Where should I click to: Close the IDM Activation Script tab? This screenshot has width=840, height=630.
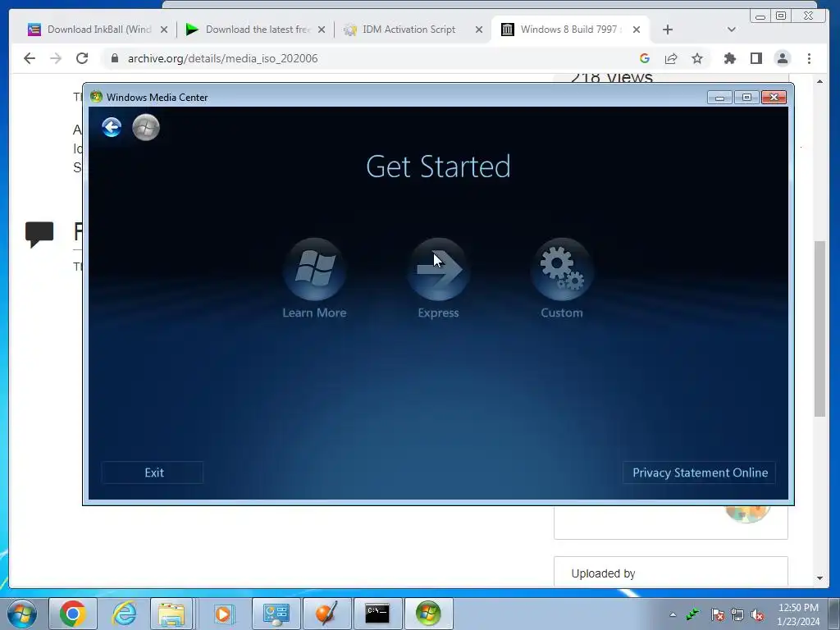(x=479, y=30)
